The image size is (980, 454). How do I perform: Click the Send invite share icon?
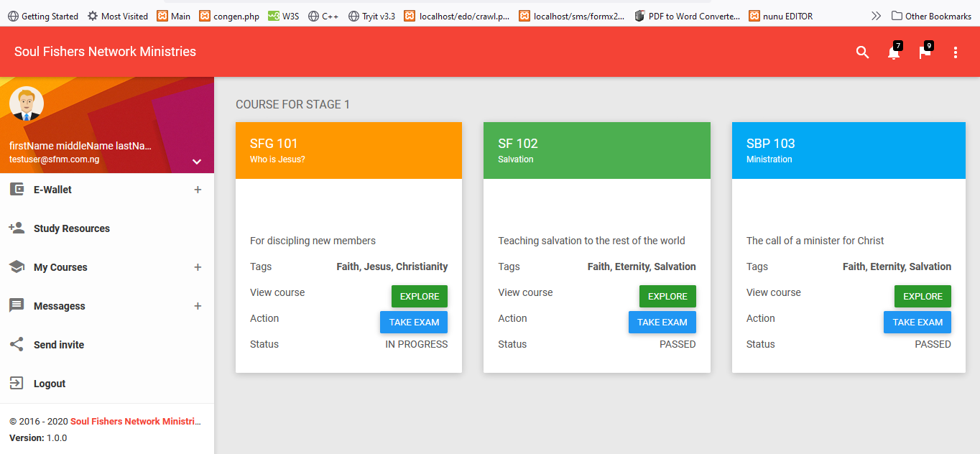coord(17,345)
